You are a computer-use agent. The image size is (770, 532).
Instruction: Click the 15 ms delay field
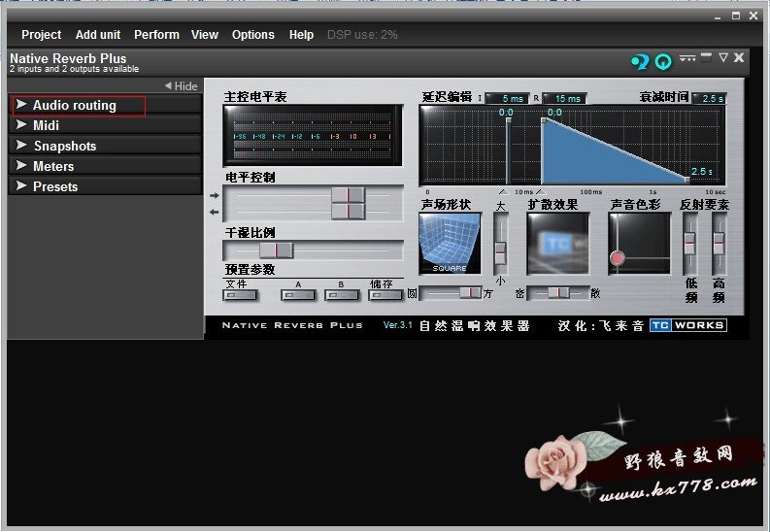pyautogui.click(x=564, y=99)
